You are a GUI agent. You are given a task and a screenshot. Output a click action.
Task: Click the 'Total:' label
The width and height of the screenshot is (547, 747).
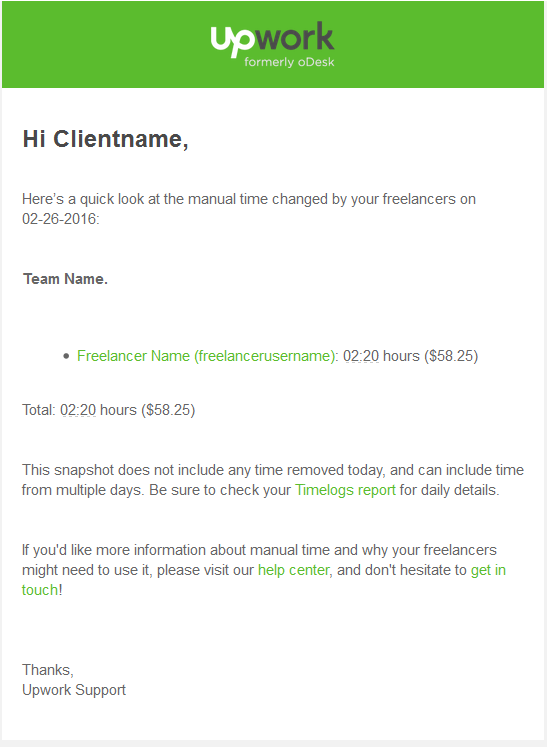click(x=39, y=410)
